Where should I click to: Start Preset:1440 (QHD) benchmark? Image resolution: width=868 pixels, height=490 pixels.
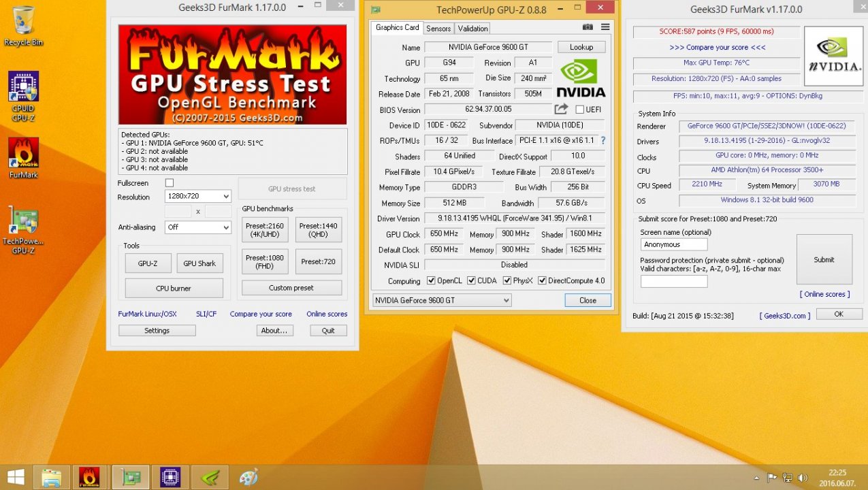point(319,230)
